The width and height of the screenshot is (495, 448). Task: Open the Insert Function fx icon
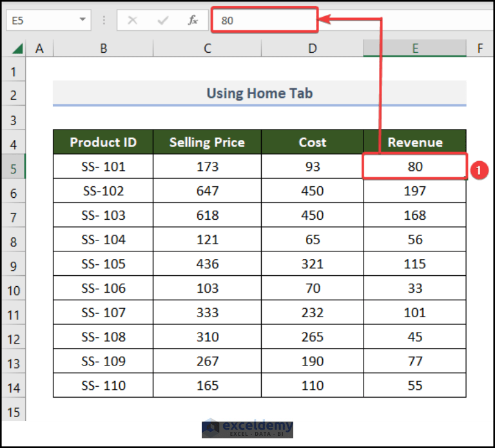click(193, 20)
